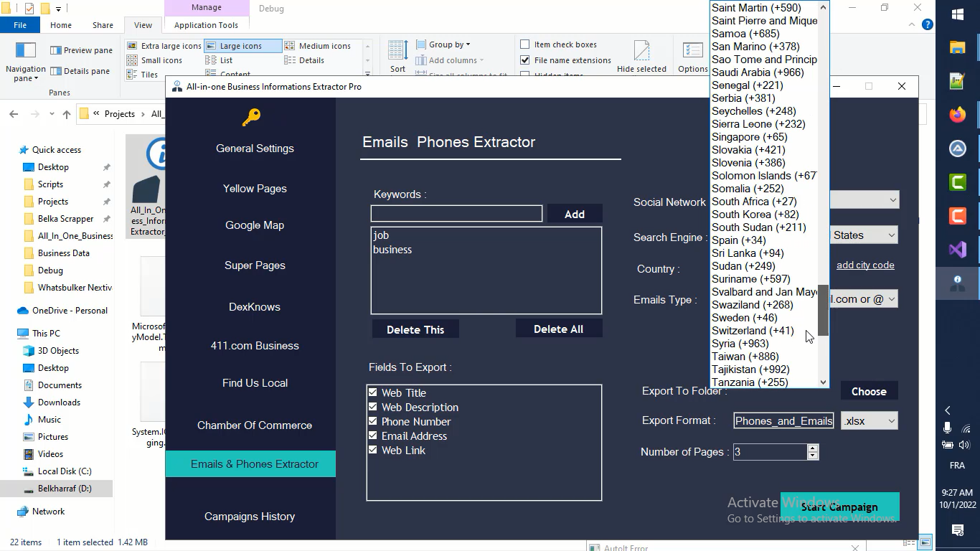The image size is (980, 551).
Task: Click the golden key icon in the sidebar
Action: tap(251, 117)
